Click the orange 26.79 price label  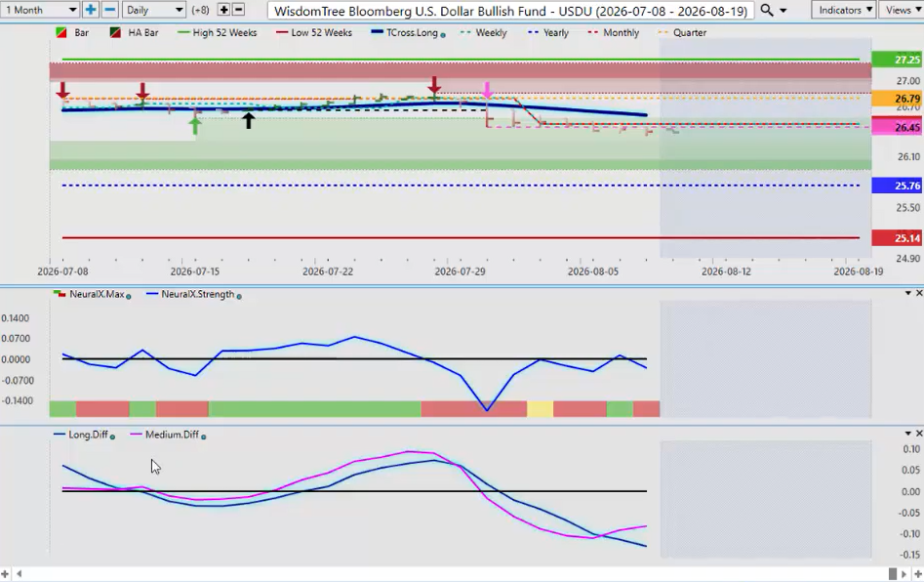click(x=898, y=98)
